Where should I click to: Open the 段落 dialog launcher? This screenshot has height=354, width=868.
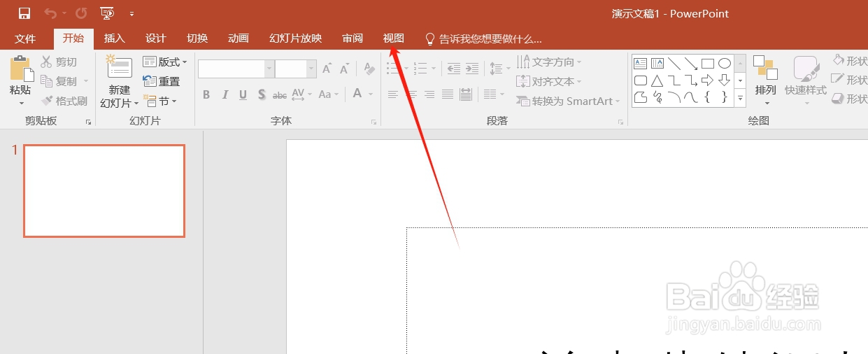tap(620, 122)
